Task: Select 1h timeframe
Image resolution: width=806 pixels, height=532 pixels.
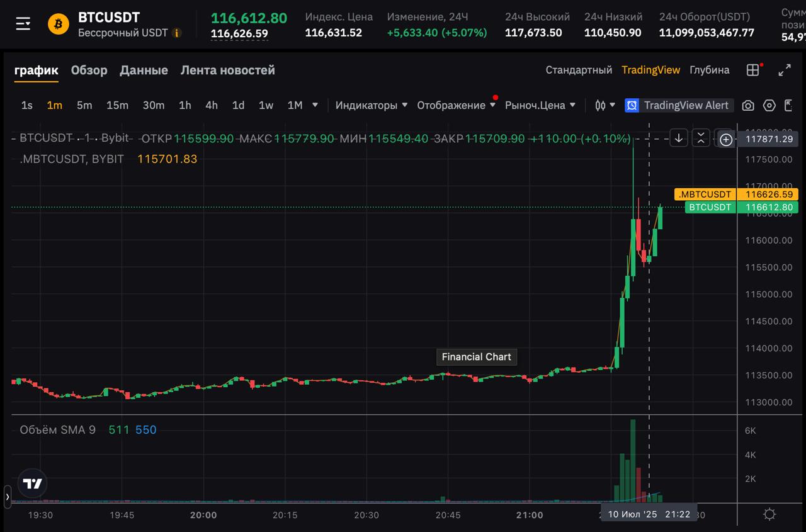Action: point(184,105)
